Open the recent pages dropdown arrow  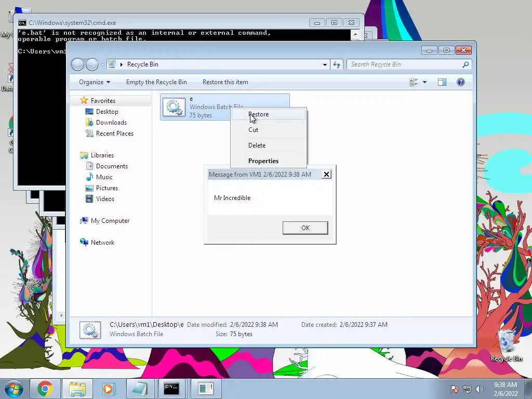pos(102,64)
